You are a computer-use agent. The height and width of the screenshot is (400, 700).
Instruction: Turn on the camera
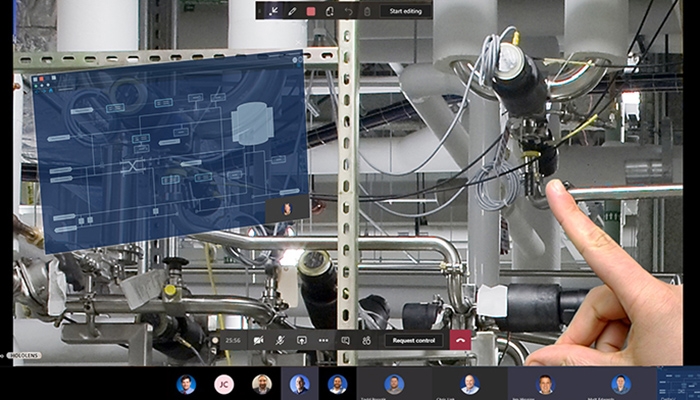[258, 340]
